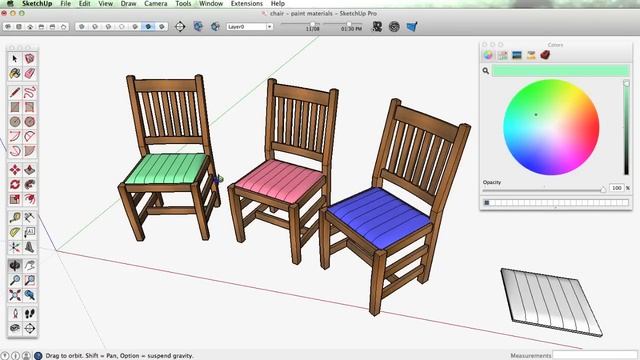Choose the Position Camera tool
This screenshot has height=360, width=640.
pyautogui.click(x=15, y=313)
